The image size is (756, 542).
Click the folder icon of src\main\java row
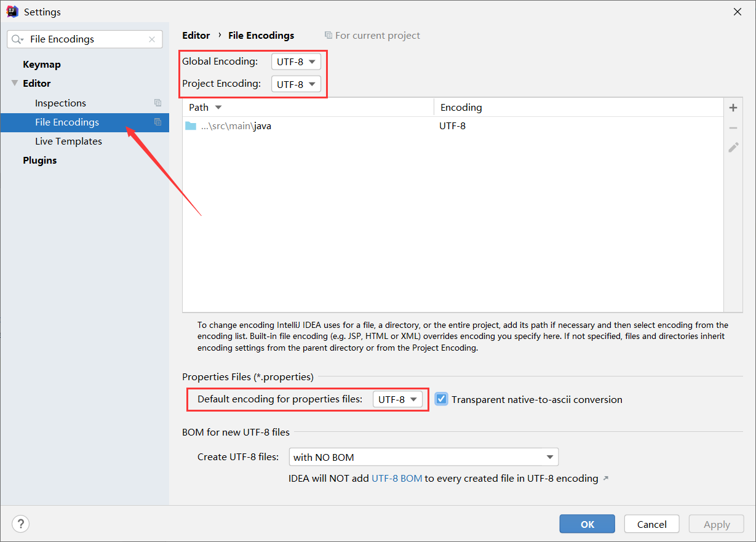(191, 126)
